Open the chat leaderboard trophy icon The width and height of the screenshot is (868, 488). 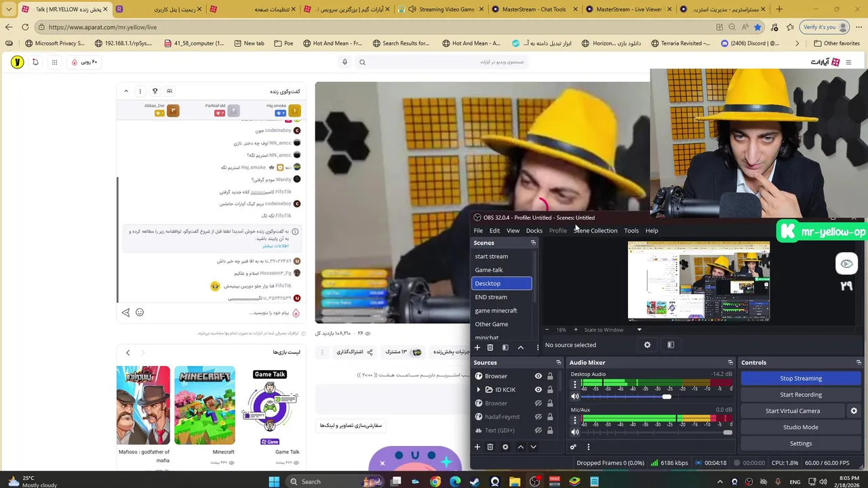155,91
